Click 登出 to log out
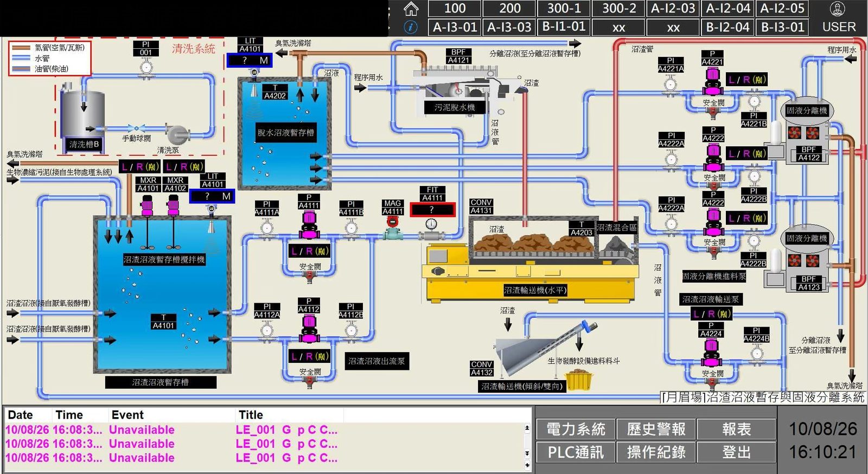This screenshot has width=868, height=474. click(x=736, y=452)
